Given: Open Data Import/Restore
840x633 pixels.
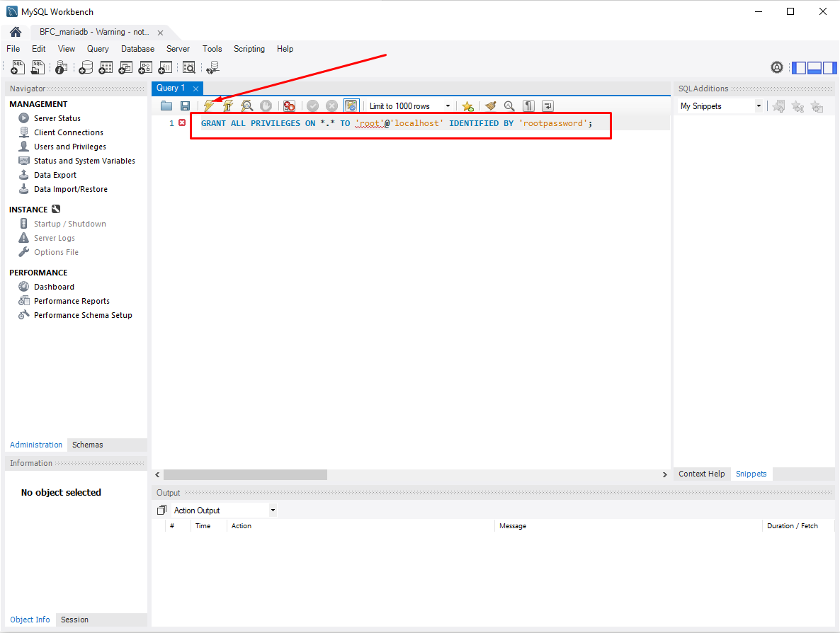Looking at the screenshot, I should pyautogui.click(x=71, y=189).
